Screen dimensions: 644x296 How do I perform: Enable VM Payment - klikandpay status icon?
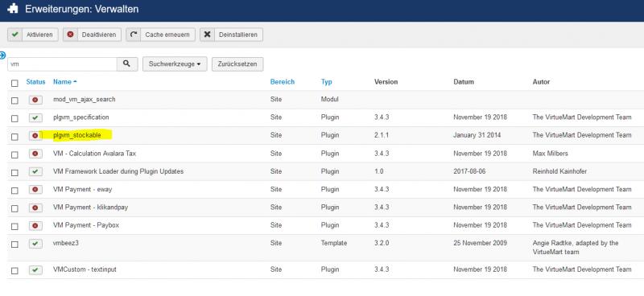35,208
